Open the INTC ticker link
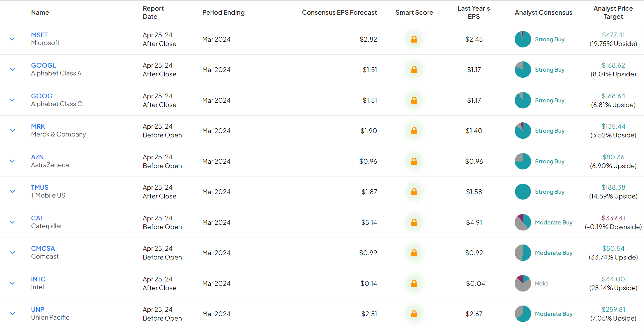 tap(38, 279)
